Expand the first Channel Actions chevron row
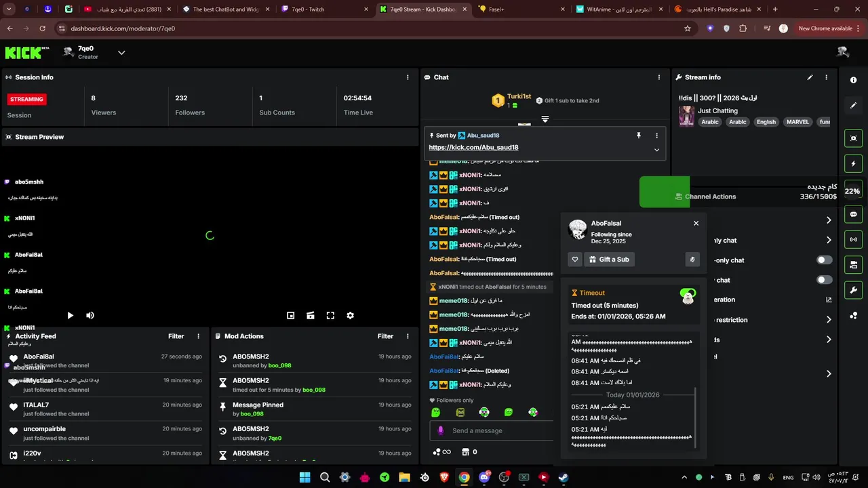The image size is (868, 488). click(829, 220)
